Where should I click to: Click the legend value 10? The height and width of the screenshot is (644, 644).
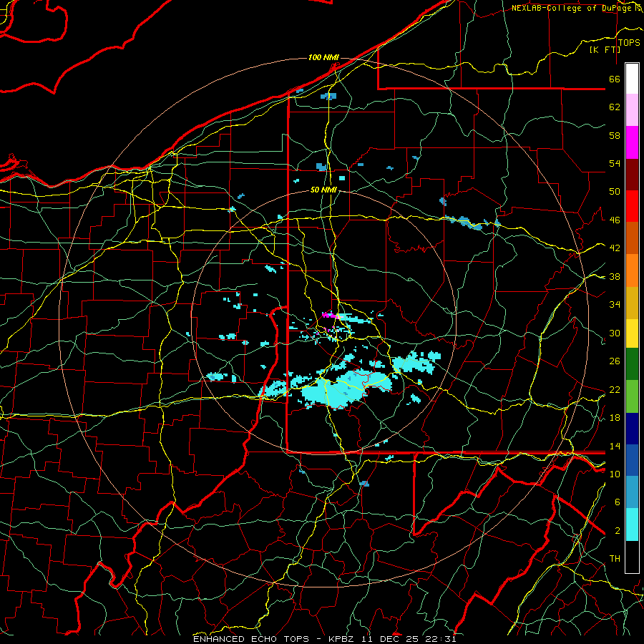click(615, 474)
